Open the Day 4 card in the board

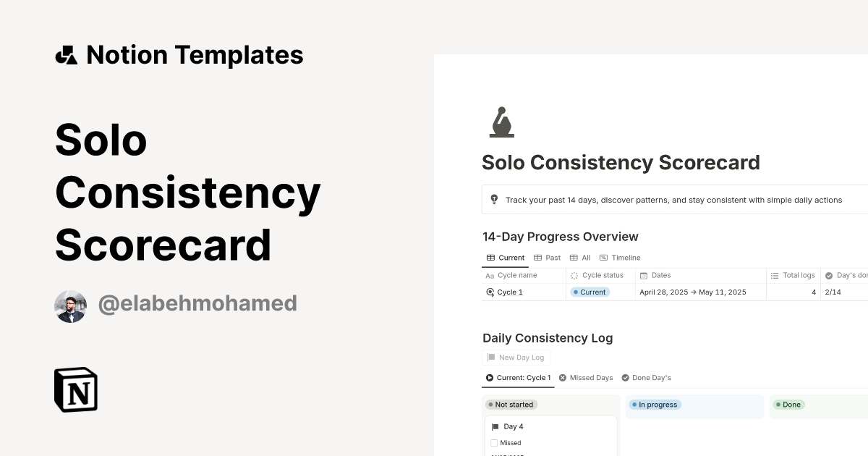point(514,426)
